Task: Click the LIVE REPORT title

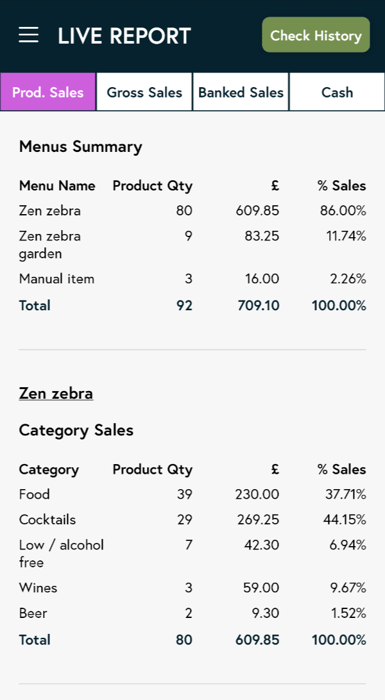Action: click(x=124, y=36)
